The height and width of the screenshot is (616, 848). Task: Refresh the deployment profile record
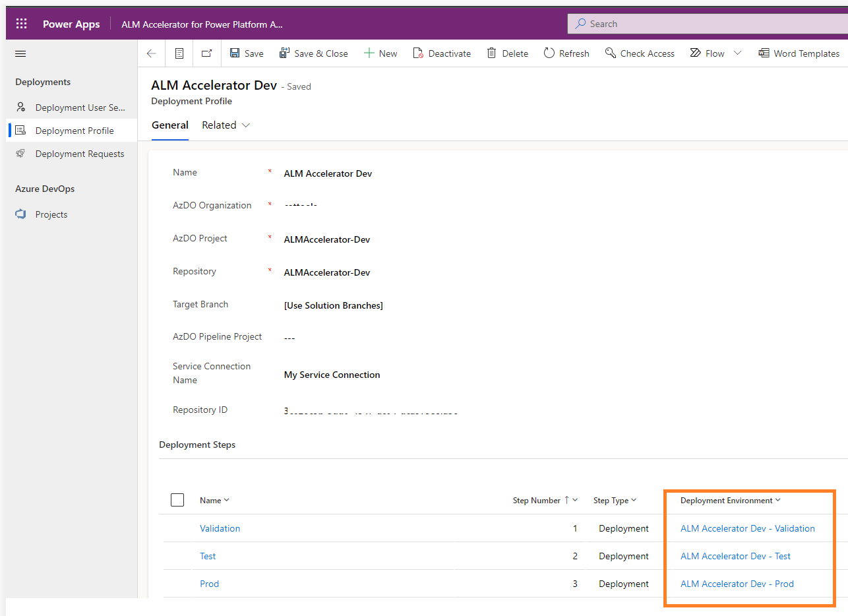566,53
